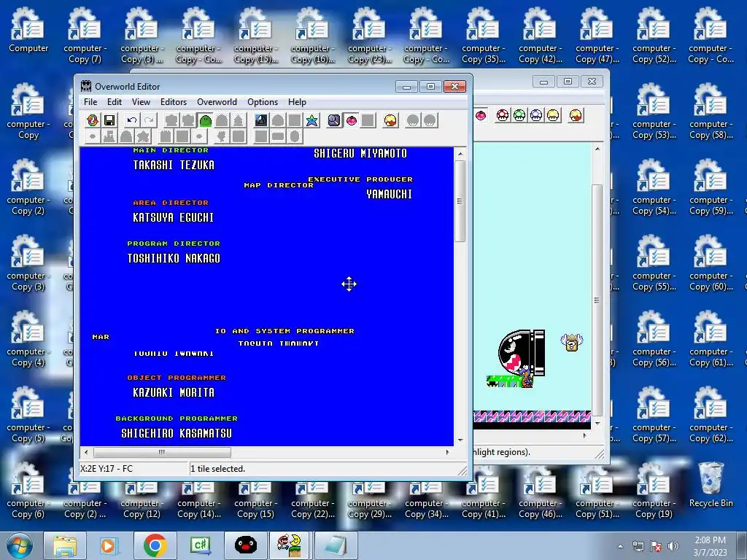Select the KAZUAKI MORITA text tiles

pos(174,393)
